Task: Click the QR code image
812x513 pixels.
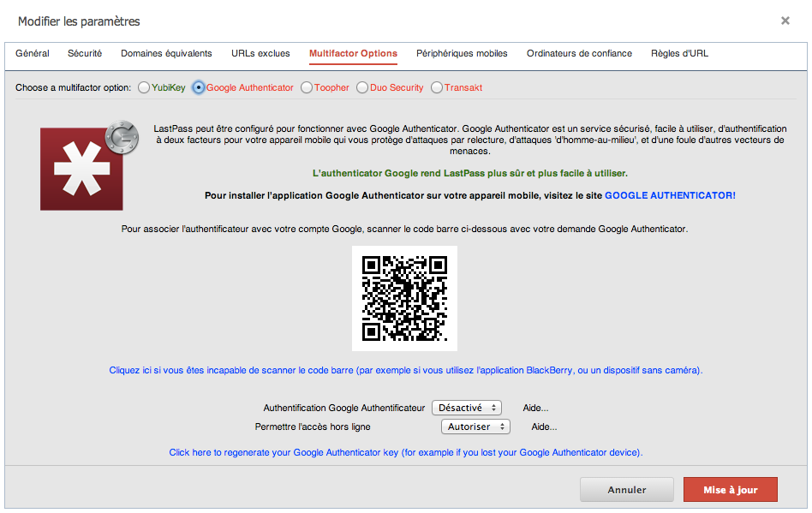Action: [x=404, y=298]
